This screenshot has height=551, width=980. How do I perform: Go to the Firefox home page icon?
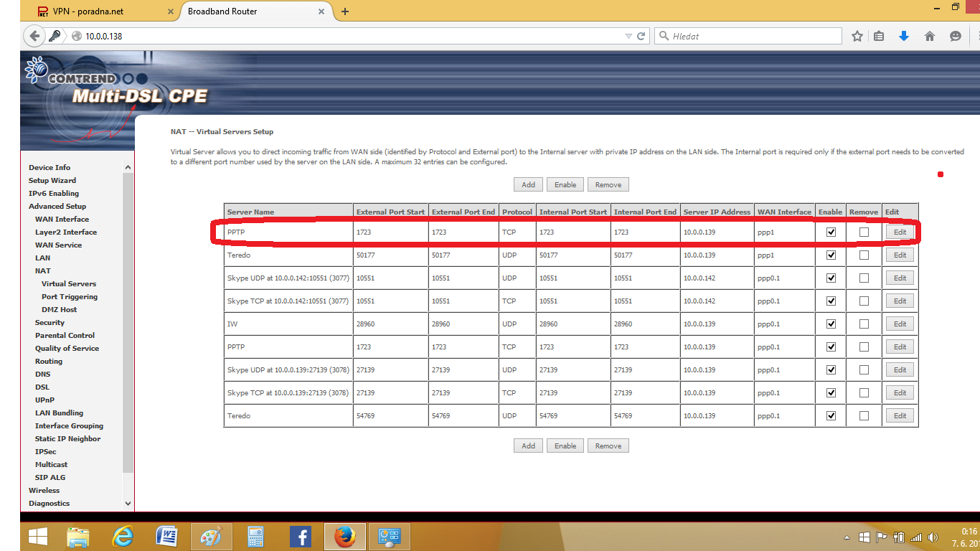pos(930,36)
